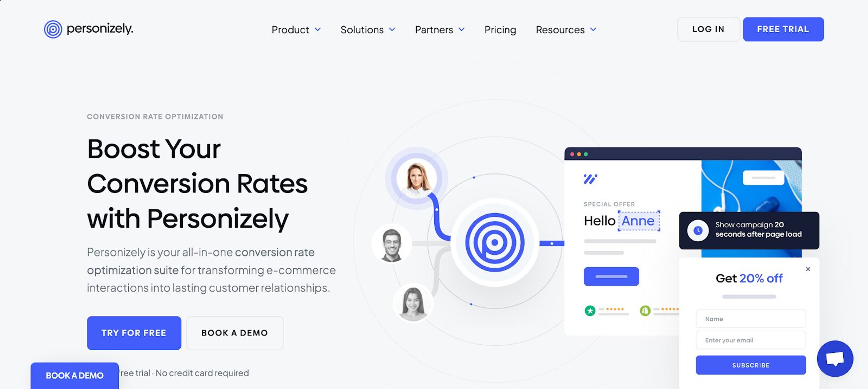Click the outlined BOOK A DEMO hero button
Viewport: 868px width, 389px height.
235,333
